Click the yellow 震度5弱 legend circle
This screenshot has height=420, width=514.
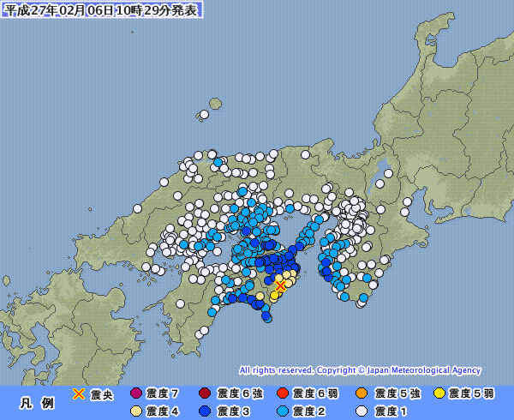click(439, 393)
